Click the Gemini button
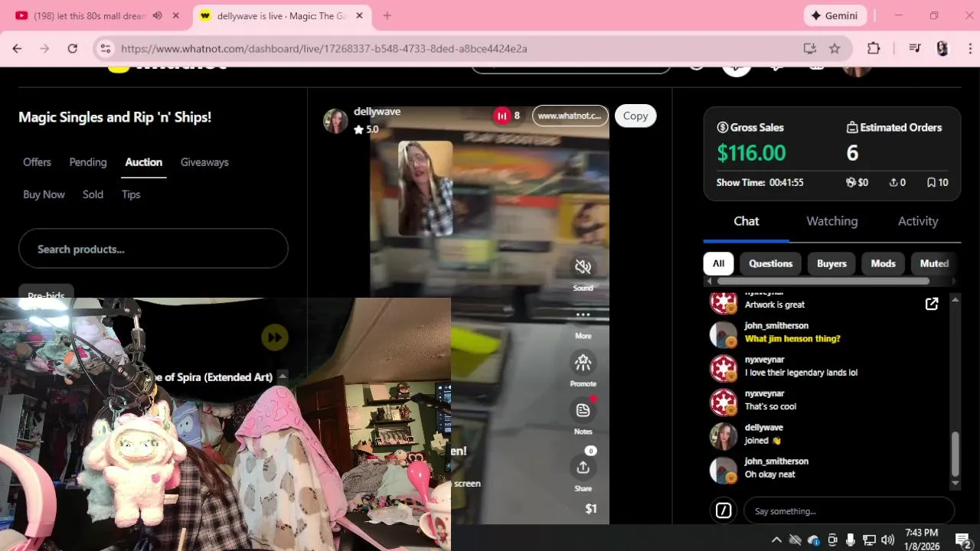 click(x=835, y=15)
